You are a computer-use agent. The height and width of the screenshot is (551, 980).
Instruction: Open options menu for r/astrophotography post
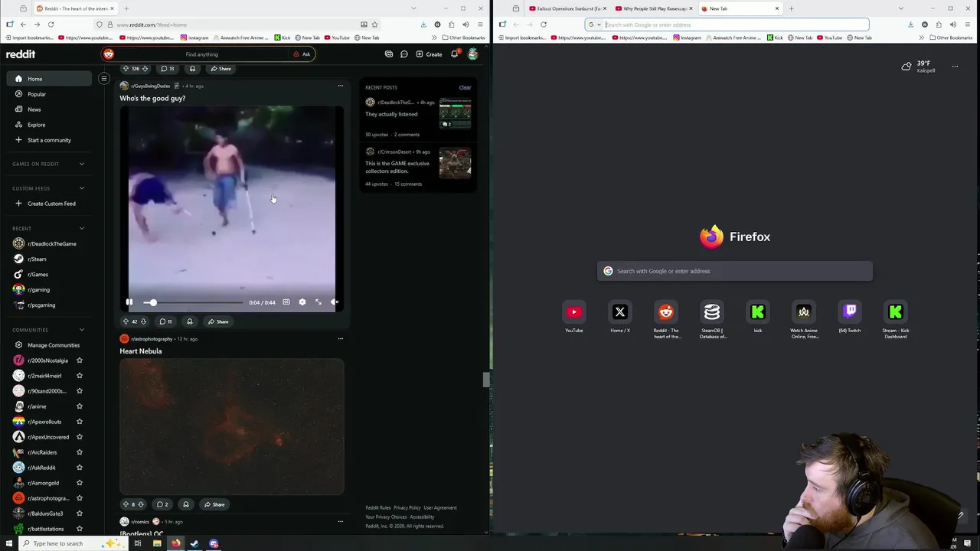pyautogui.click(x=341, y=339)
